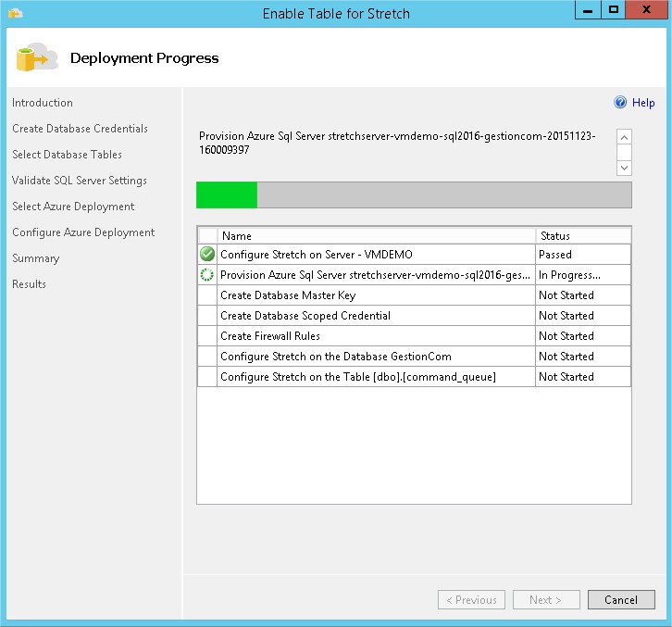Select the Introduction wizard step

click(43, 103)
